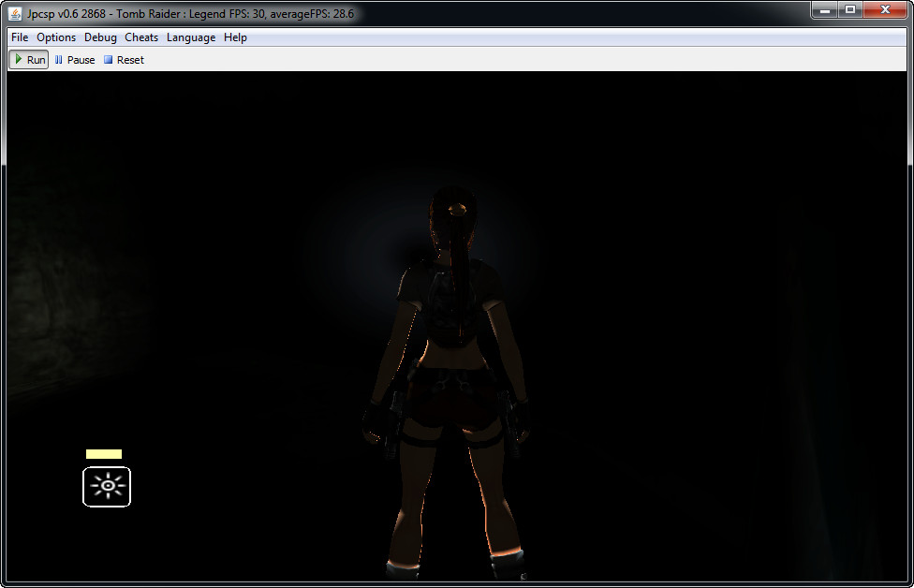Minimize the Jpcsp window
Viewport: 914px width, 588px height.
point(825,9)
